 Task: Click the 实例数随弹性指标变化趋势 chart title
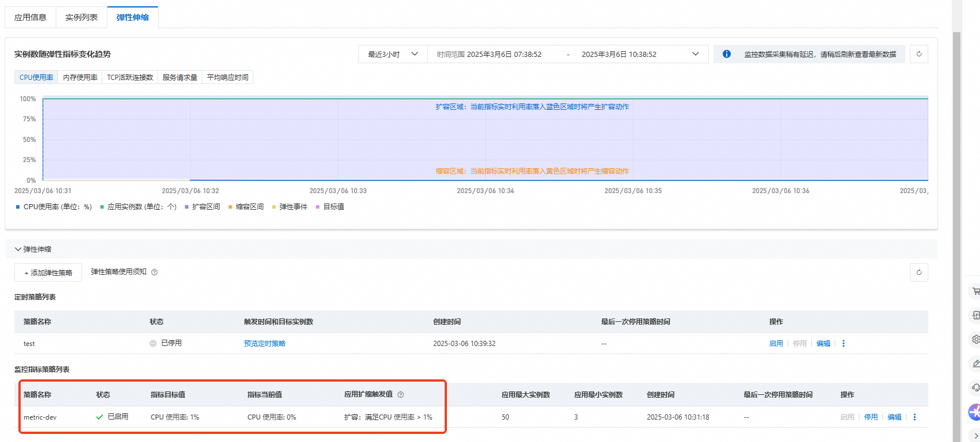click(63, 54)
